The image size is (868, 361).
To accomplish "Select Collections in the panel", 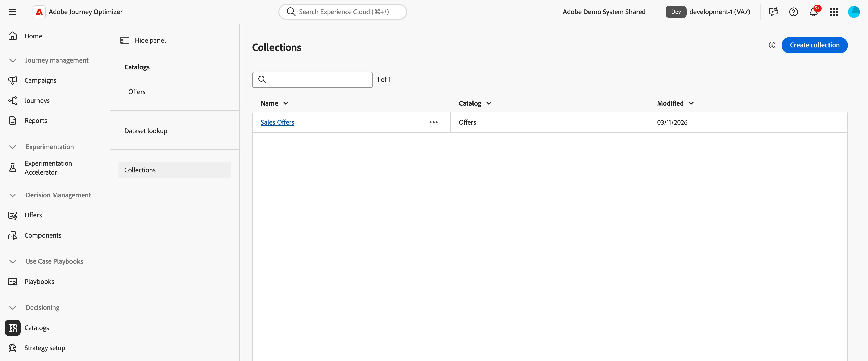I will pyautogui.click(x=175, y=170).
